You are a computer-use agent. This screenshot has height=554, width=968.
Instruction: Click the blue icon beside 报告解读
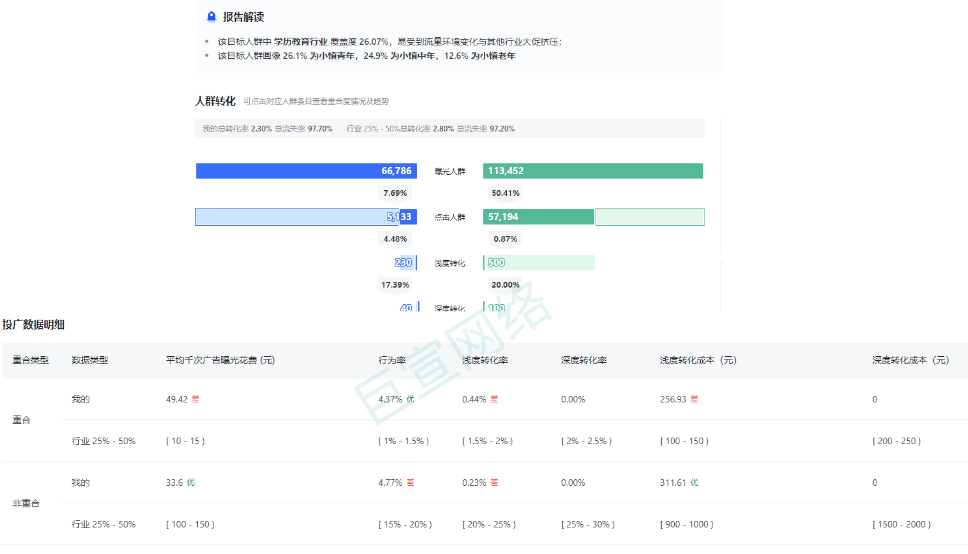click(211, 17)
